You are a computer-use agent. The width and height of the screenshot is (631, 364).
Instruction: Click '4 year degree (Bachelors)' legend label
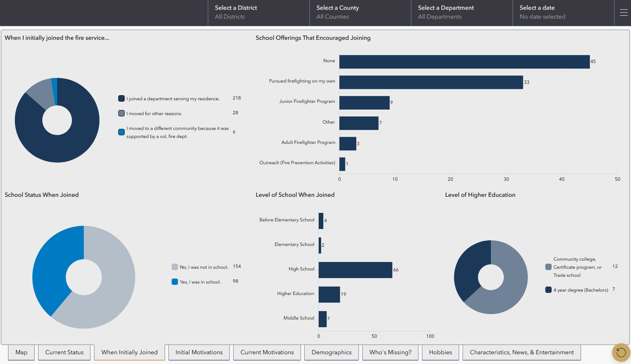pos(581,290)
